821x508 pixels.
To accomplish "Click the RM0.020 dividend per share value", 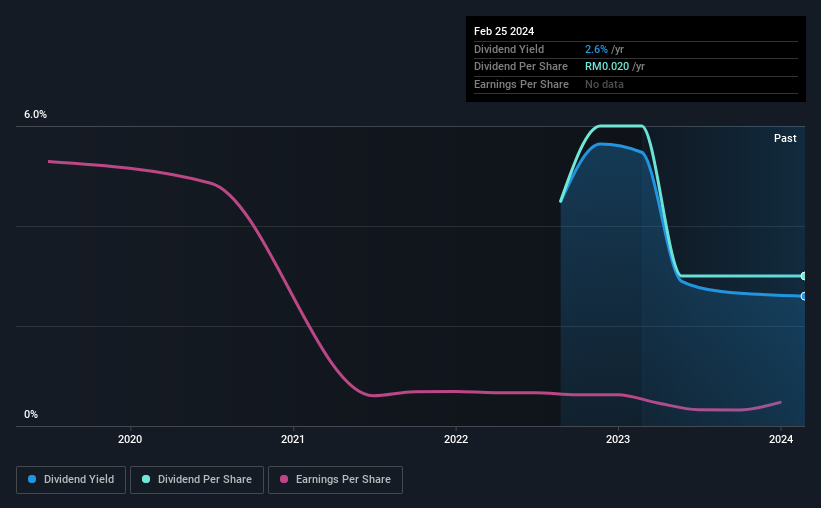I will tap(607, 67).
